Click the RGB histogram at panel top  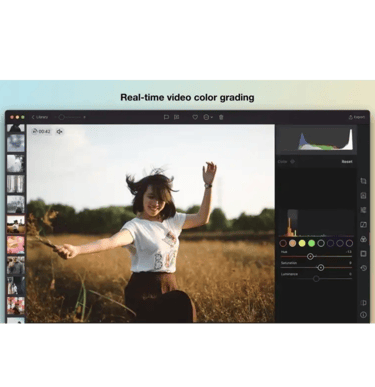316,139
